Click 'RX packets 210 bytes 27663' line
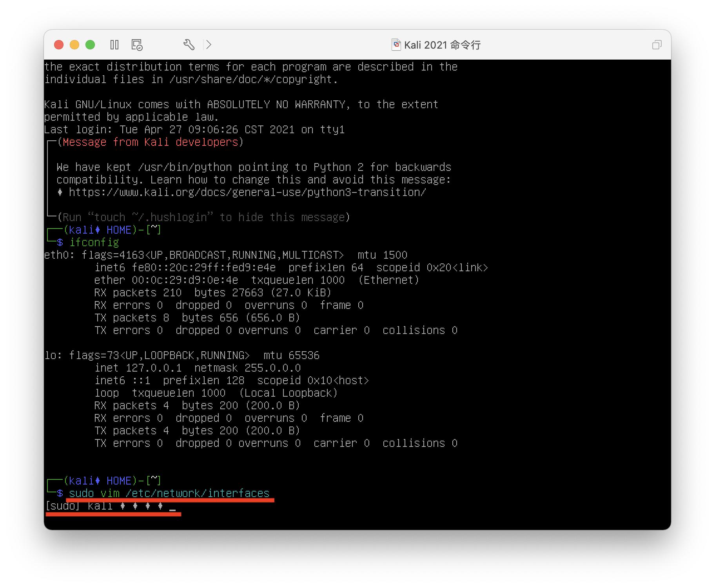The image size is (715, 588). pos(213,292)
